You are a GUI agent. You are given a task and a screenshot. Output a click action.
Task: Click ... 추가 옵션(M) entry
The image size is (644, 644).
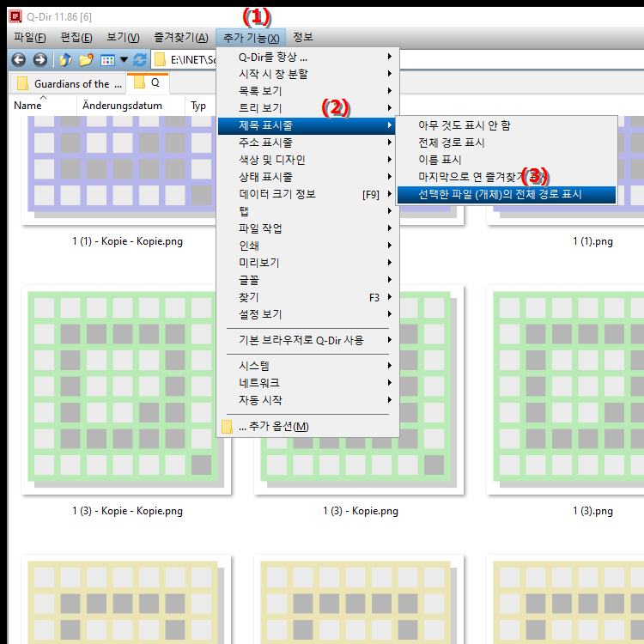307,426
